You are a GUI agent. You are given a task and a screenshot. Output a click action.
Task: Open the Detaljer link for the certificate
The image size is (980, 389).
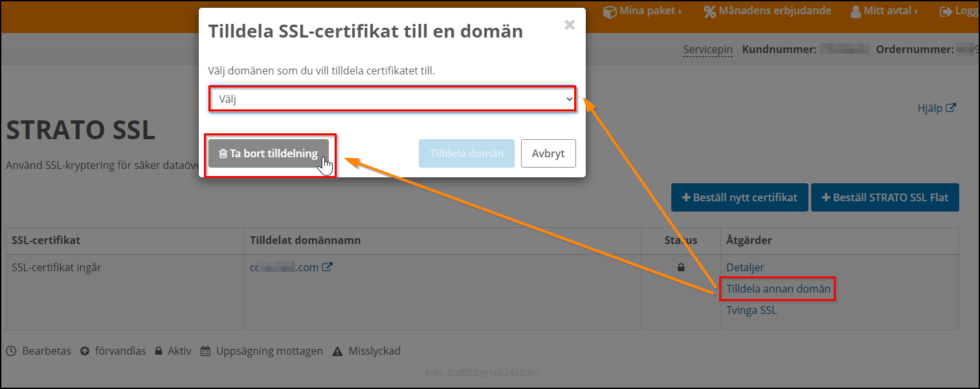(744, 267)
